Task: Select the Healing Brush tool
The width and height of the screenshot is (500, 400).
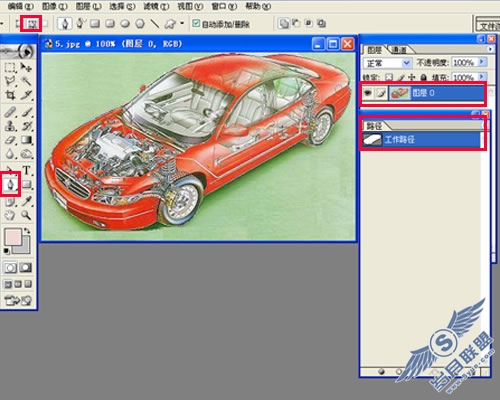Action: (10, 112)
